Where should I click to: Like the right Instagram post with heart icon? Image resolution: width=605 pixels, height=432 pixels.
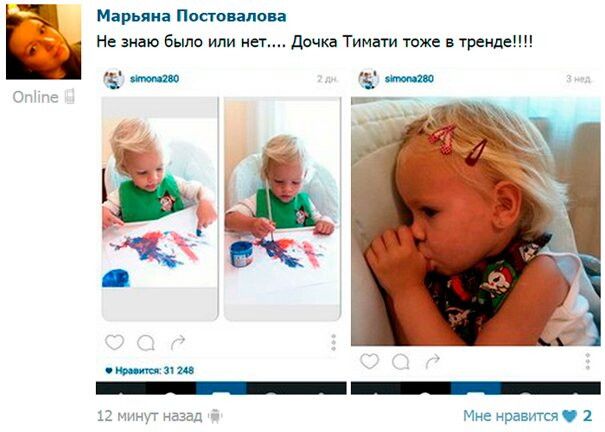coord(369,361)
